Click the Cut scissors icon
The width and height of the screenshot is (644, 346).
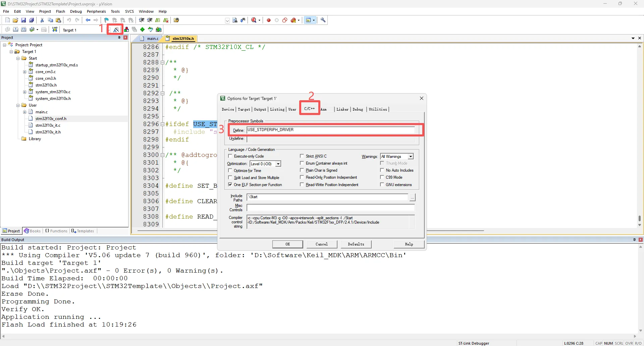tap(42, 20)
